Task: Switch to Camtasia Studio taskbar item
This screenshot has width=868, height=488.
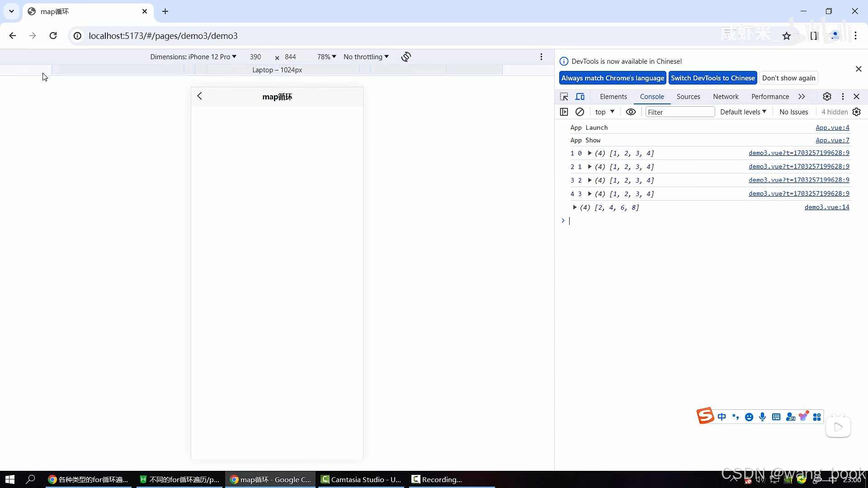Action: [x=361, y=479]
